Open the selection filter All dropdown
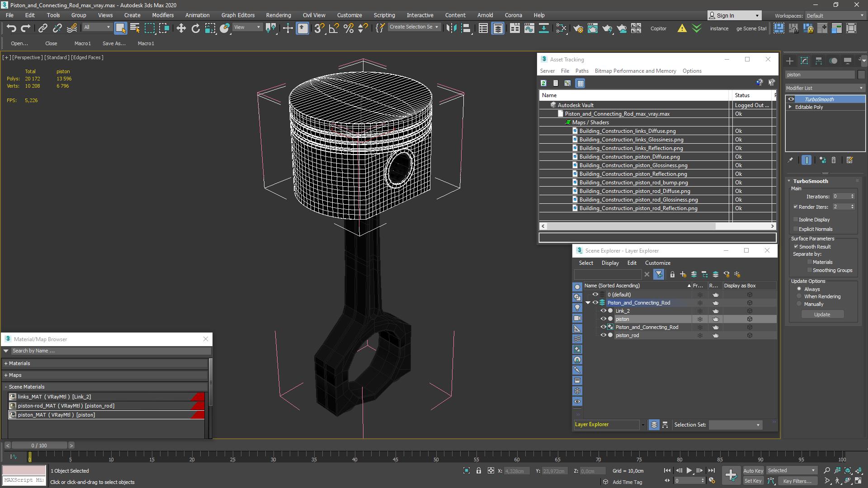The width and height of the screenshot is (868, 488). [97, 28]
